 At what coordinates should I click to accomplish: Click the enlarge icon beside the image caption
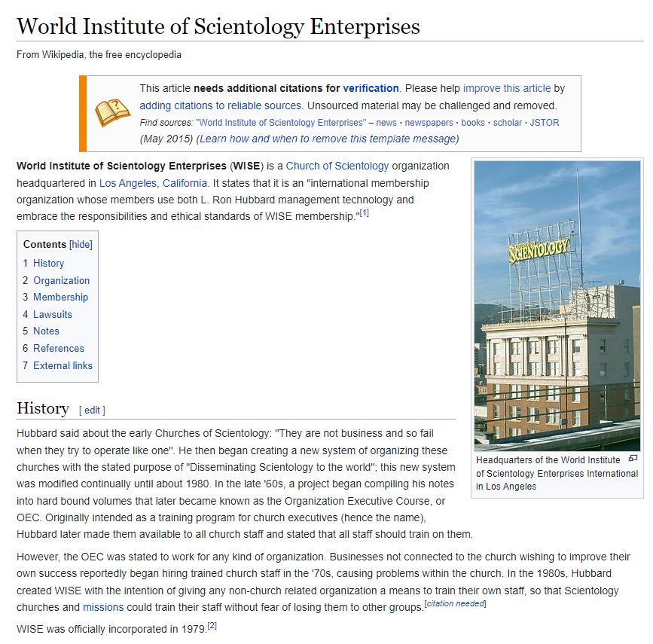point(633,458)
